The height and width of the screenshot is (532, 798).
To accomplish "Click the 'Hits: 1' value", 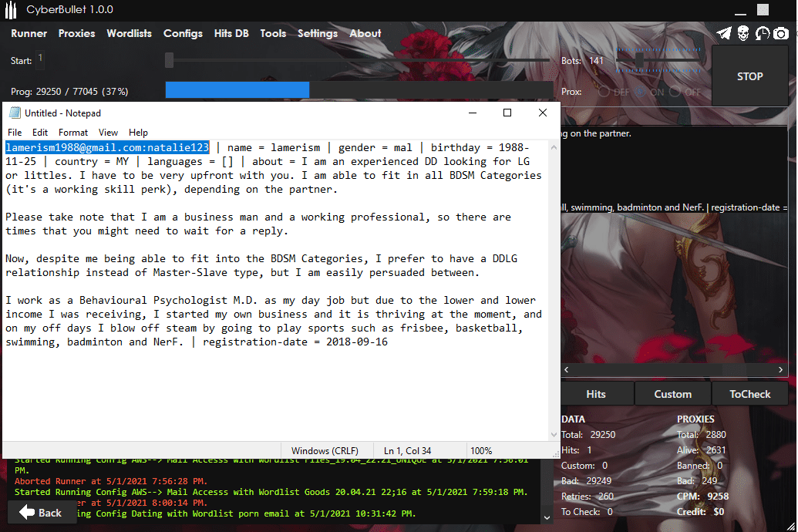I will pyautogui.click(x=589, y=450).
